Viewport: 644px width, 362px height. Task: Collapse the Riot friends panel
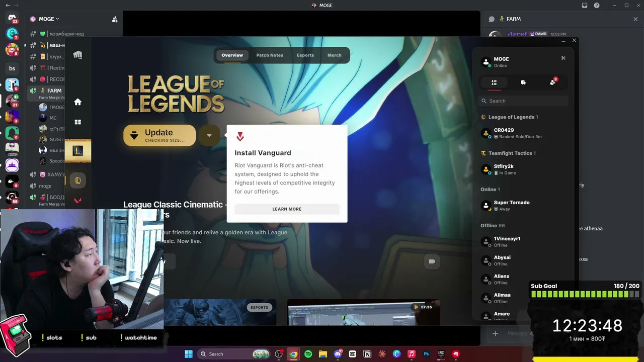click(563, 58)
